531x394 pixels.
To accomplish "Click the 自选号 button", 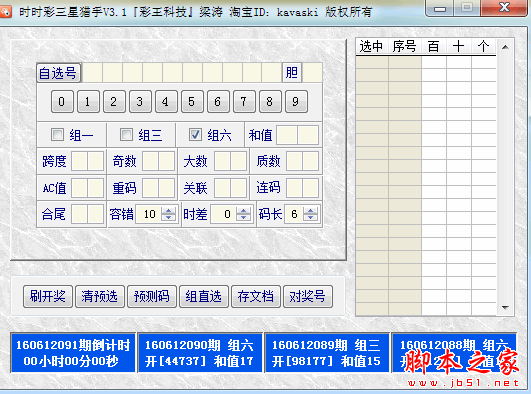I will pyautogui.click(x=58, y=73).
